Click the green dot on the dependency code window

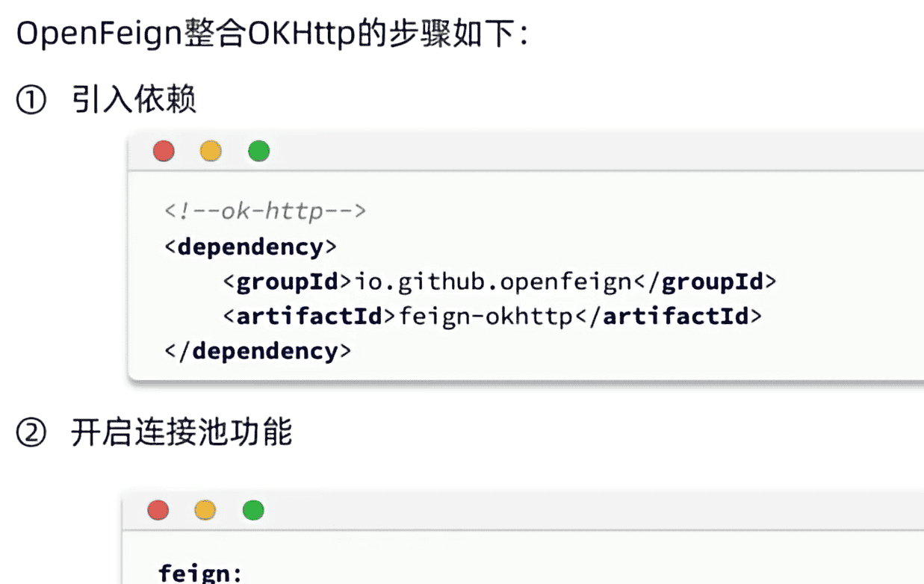tap(258, 152)
